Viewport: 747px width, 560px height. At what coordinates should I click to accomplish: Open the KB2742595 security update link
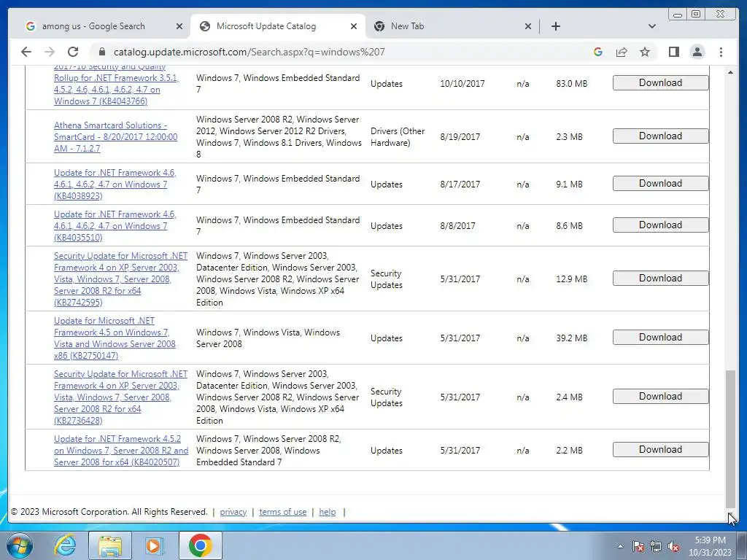coord(120,279)
